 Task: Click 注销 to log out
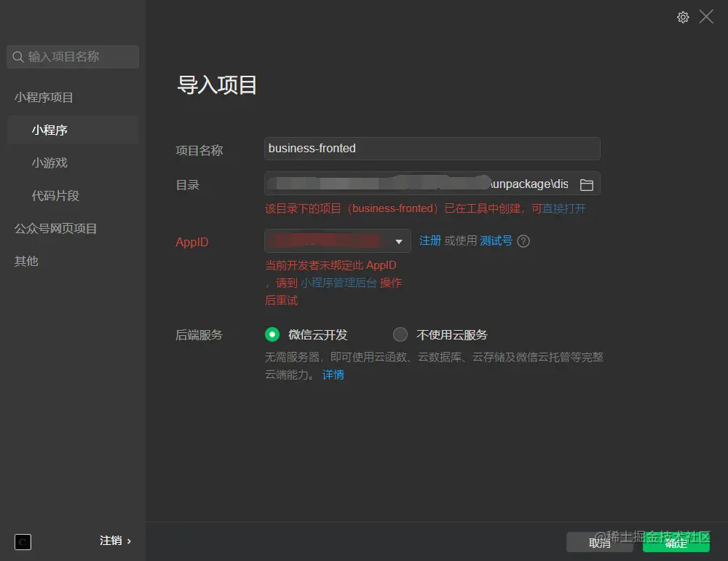[110, 541]
